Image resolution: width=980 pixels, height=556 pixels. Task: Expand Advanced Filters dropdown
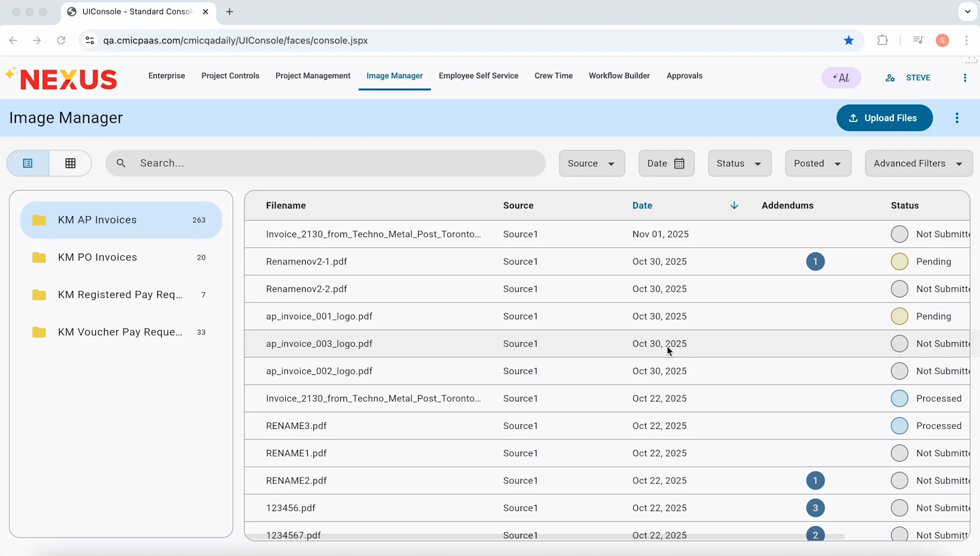tap(919, 163)
